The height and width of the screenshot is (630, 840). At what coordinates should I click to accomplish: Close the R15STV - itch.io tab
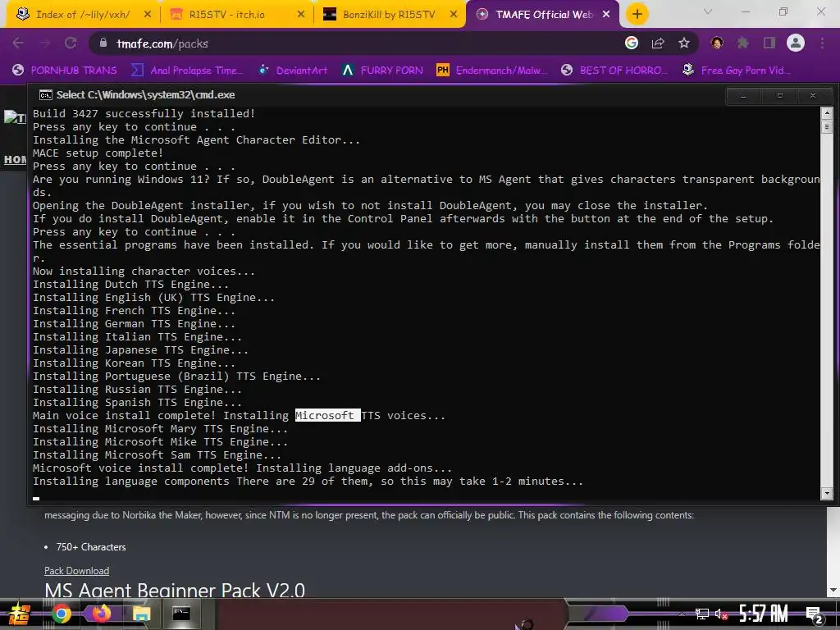tap(301, 15)
